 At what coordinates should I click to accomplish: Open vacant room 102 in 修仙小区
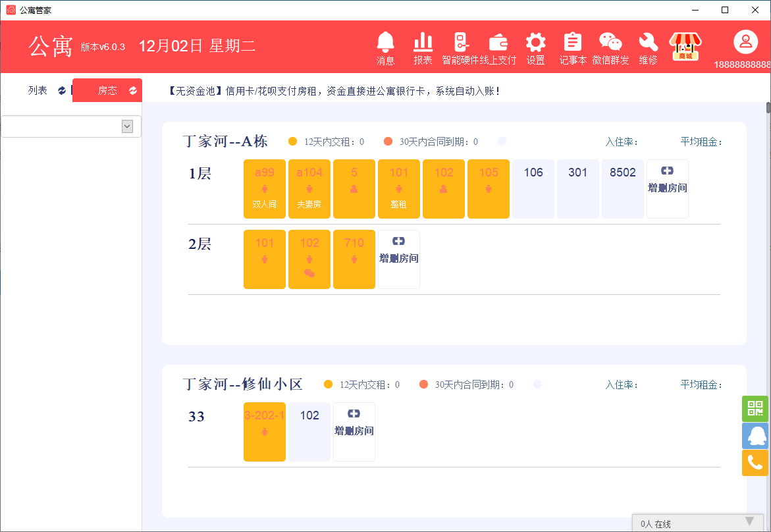[309, 432]
